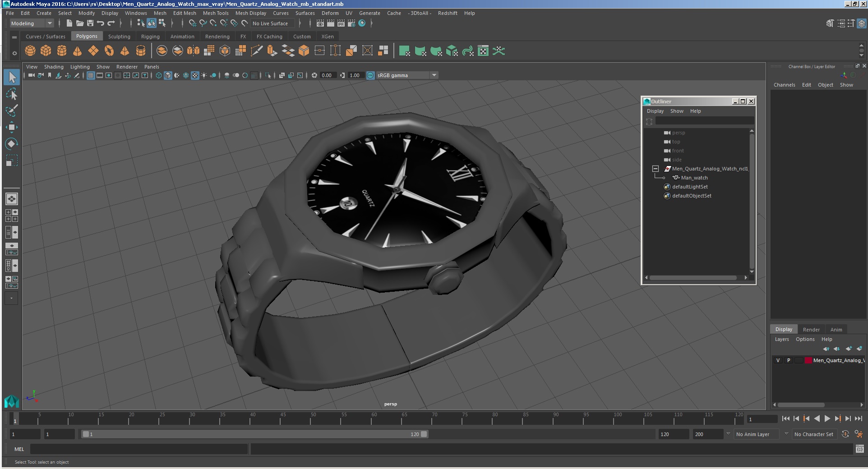
Task: Click the Undo icon
Action: 101,23
